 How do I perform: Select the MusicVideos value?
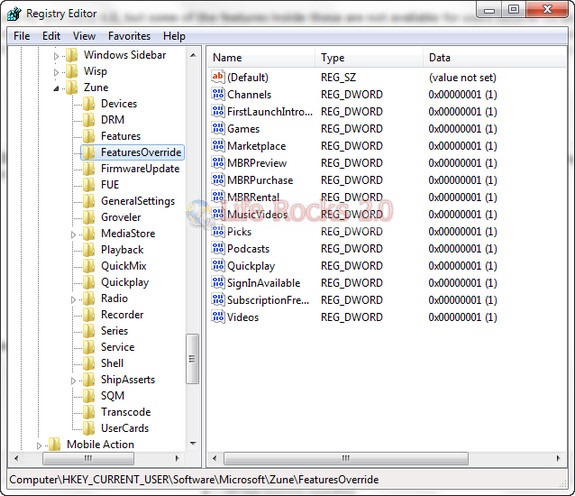(x=257, y=214)
